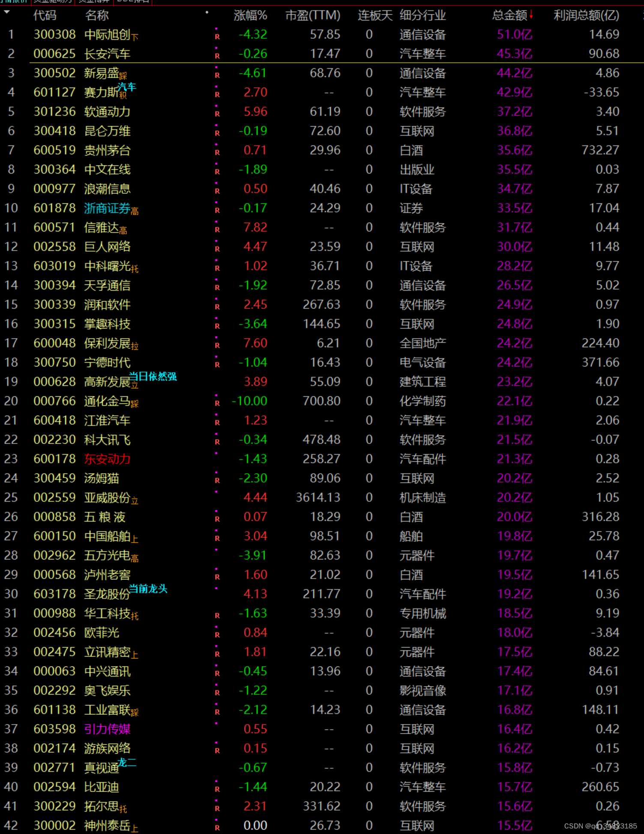The image size is (644, 834).
Task: Click the 3614.13 P/E value of 亚威股份
Action: (x=318, y=498)
